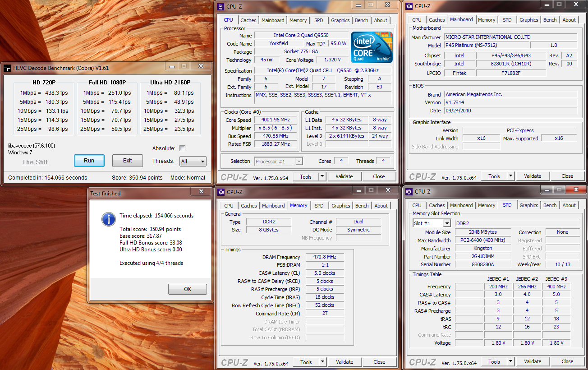Viewport: 588px width, 370px height.
Task: Click the Intel Core 2 Quad logo
Action: pyautogui.click(x=372, y=47)
